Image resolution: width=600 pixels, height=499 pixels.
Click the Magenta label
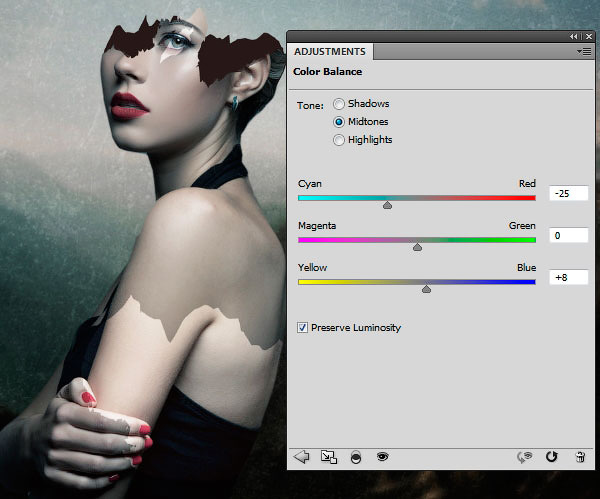tap(317, 226)
